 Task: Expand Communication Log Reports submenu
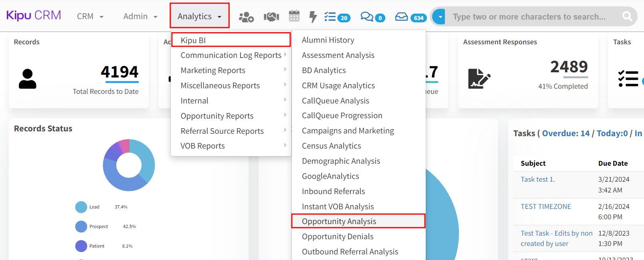point(231,55)
